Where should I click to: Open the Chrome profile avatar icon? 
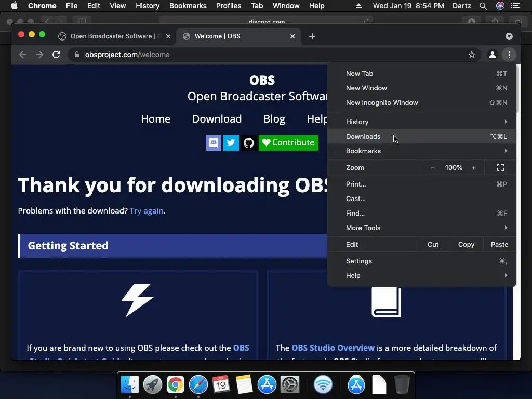click(x=493, y=55)
